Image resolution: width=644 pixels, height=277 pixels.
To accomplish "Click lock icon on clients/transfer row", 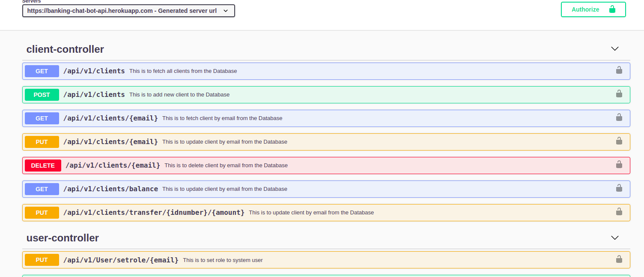I will coord(619,212).
